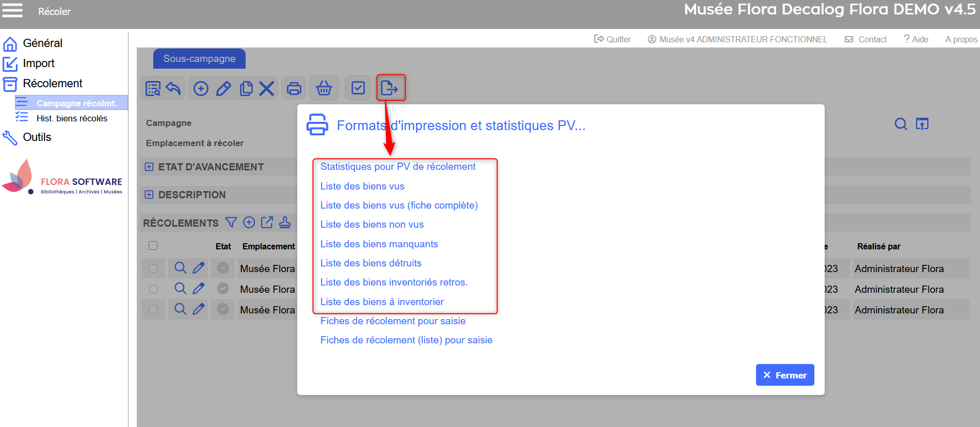Screen dimensions: 980x427
Task: Click the Fermer button
Action: click(784, 375)
